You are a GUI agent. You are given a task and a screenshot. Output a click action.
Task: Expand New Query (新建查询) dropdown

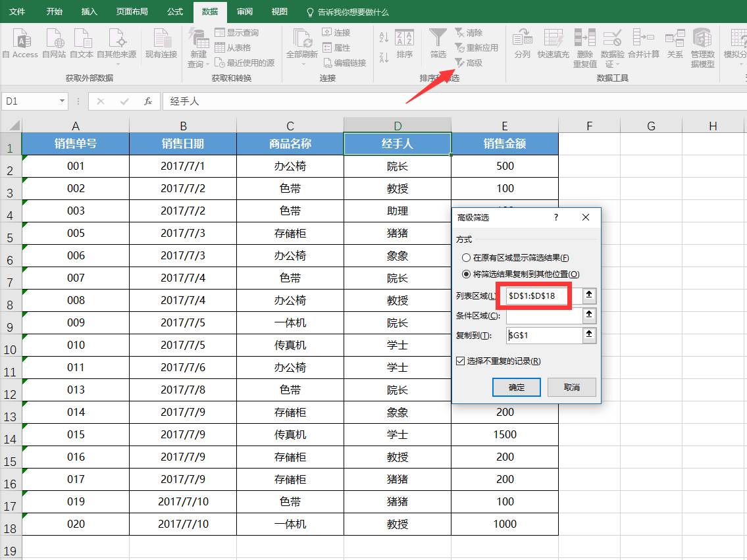pos(208,64)
